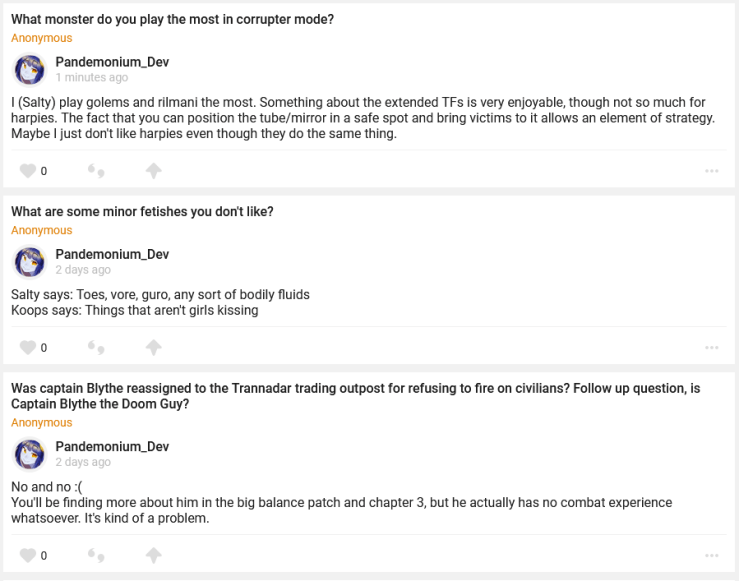This screenshot has width=739, height=581.
Task: Quote the minor fetishes answer
Action: click(96, 348)
